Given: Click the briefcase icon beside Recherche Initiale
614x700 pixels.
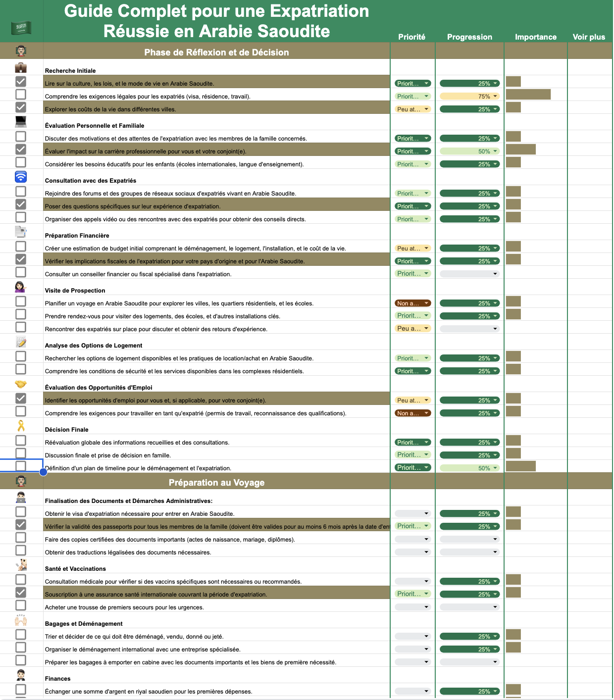Looking at the screenshot, I should pos(21,67).
